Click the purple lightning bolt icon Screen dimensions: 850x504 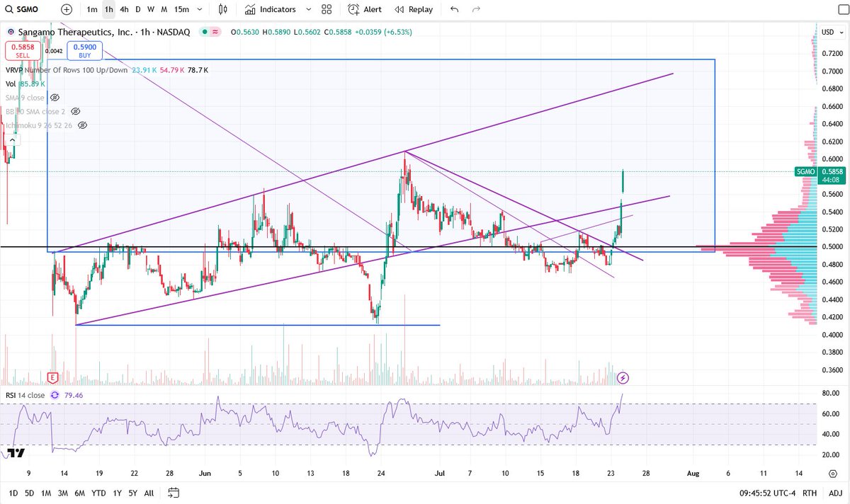pos(623,377)
